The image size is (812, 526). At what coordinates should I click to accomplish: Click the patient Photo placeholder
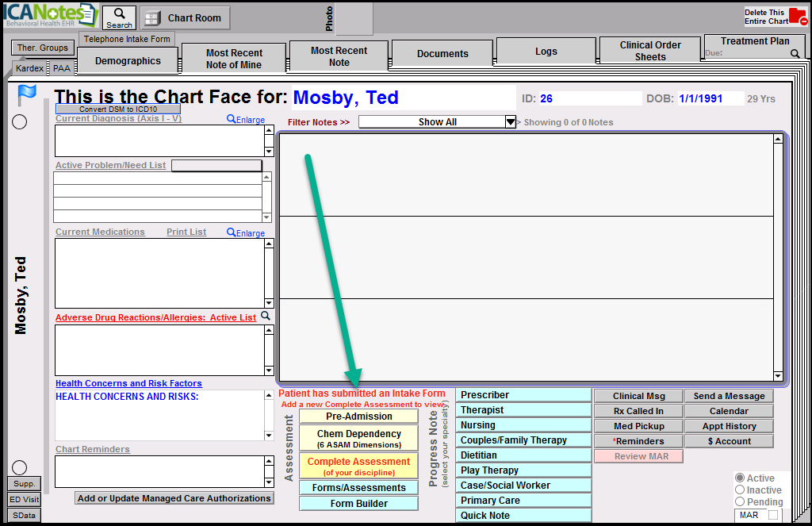pos(354,18)
